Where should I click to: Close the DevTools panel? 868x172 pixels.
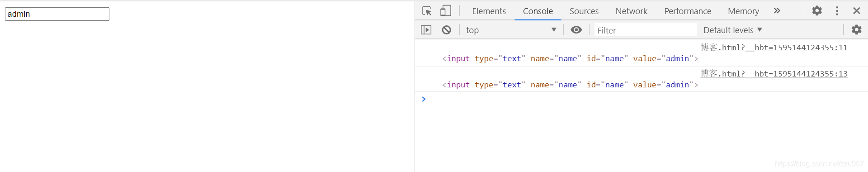[x=857, y=11]
